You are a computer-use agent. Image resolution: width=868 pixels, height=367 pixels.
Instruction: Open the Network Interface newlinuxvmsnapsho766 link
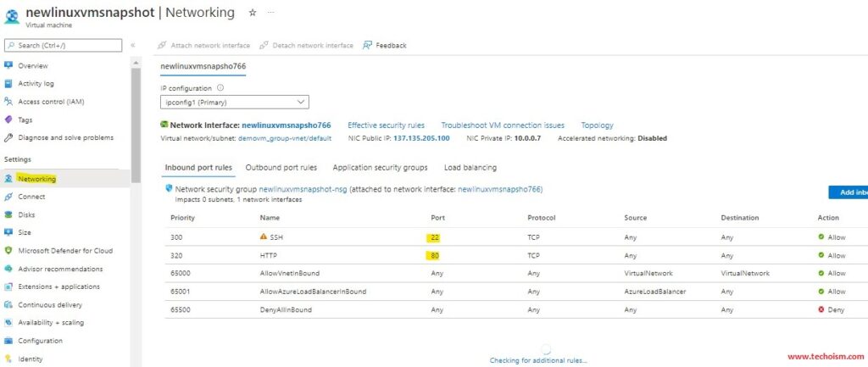(x=287, y=125)
